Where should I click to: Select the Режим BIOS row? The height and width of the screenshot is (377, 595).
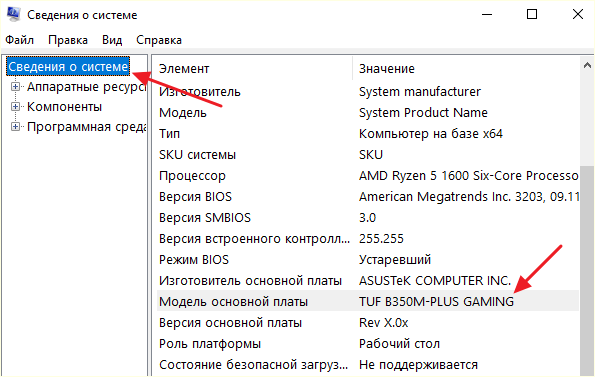368,260
